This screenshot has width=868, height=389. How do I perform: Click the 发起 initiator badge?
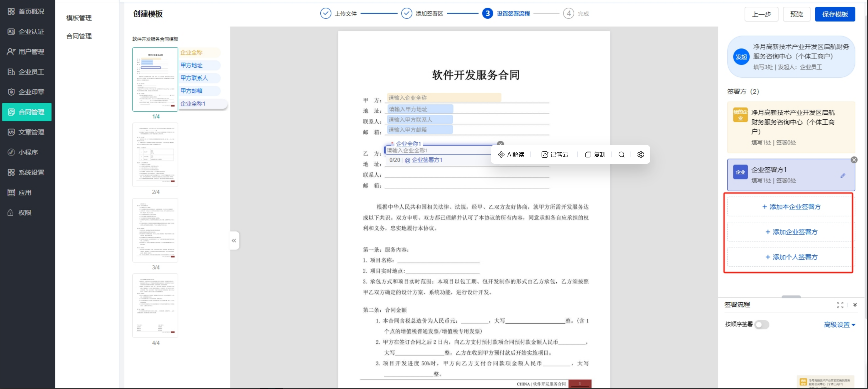[741, 57]
